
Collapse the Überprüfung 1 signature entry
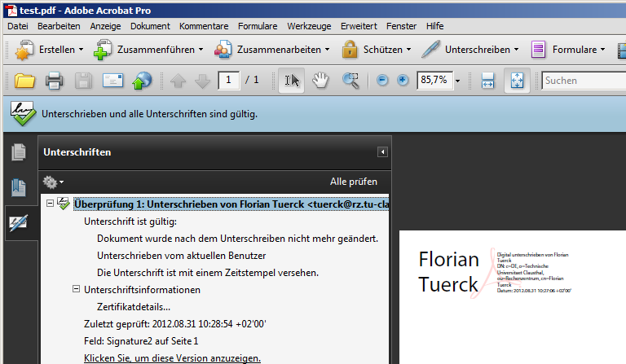tap(50, 204)
